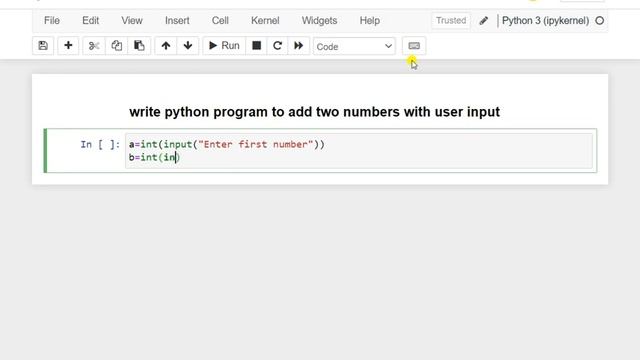Open the Help menu
Screen dimensions: 640x360
click(369, 20)
